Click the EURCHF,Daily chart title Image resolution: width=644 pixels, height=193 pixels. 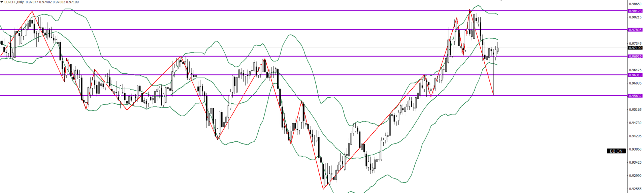14,2
